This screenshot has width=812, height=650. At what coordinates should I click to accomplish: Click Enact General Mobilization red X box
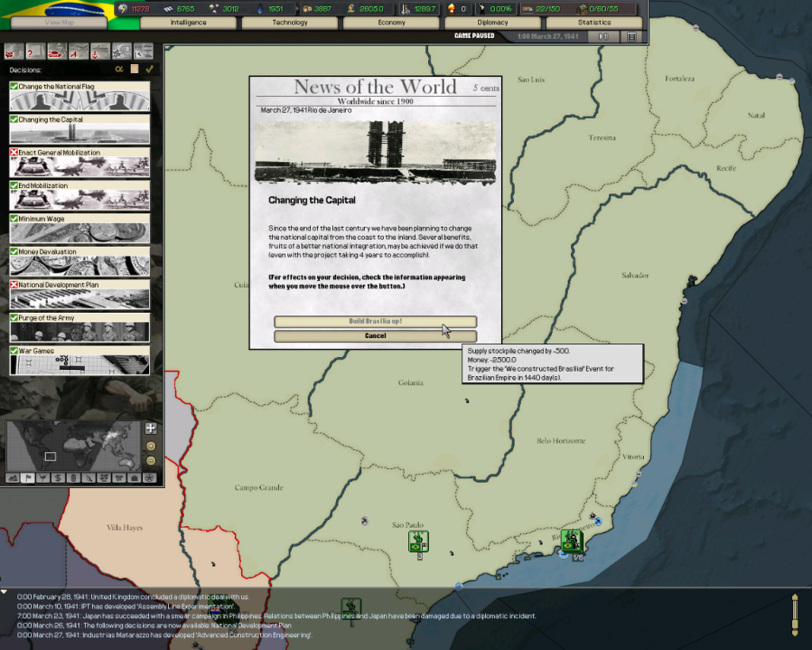coord(14,153)
